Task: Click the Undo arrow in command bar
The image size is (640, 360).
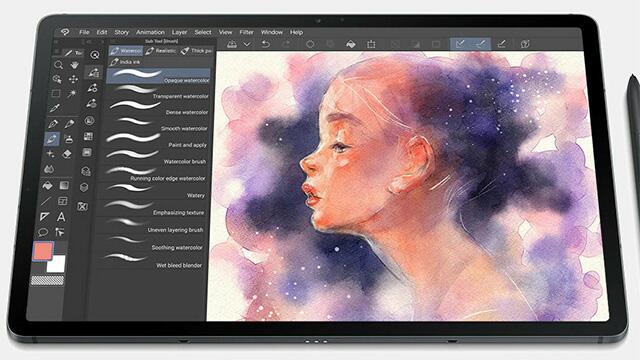Action: coord(266,44)
